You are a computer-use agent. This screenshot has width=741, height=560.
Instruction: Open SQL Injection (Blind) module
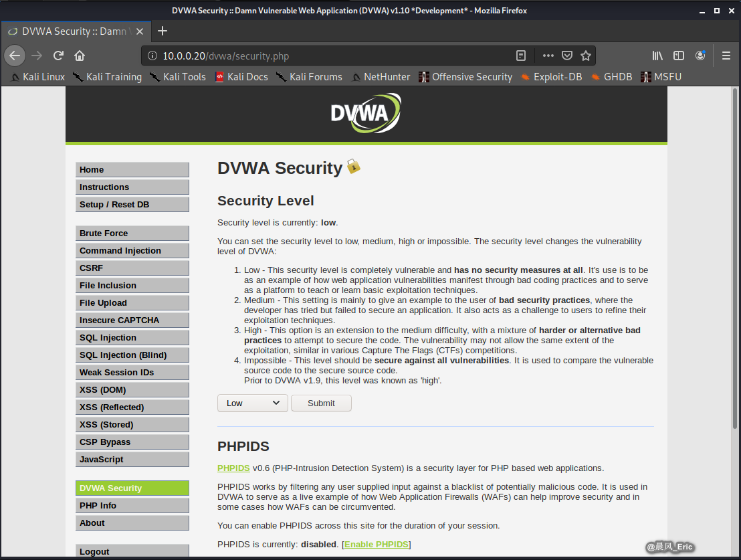132,355
